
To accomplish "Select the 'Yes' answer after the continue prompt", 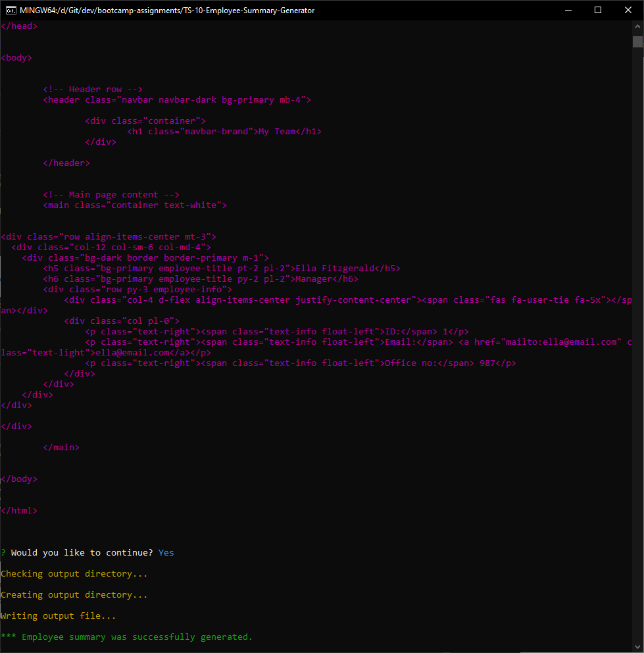I will pos(166,552).
